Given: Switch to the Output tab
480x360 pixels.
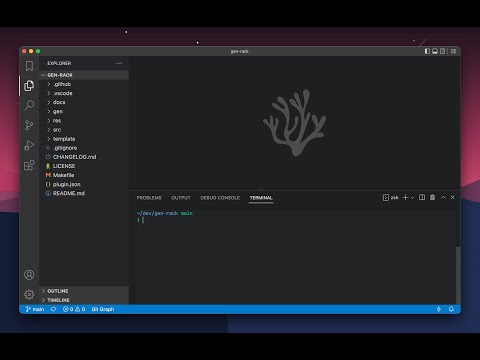Looking at the screenshot, I should pos(181,198).
